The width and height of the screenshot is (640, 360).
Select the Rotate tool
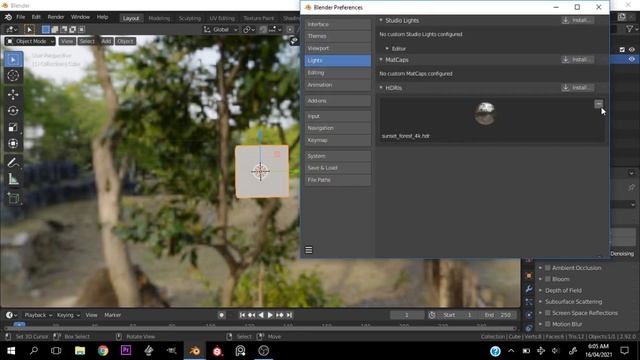[13, 111]
